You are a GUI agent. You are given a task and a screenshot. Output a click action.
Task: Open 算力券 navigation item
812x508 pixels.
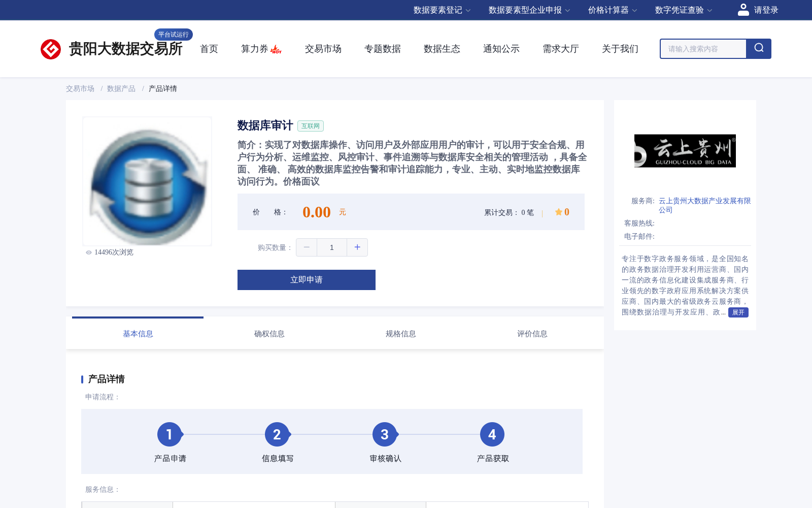click(x=255, y=49)
